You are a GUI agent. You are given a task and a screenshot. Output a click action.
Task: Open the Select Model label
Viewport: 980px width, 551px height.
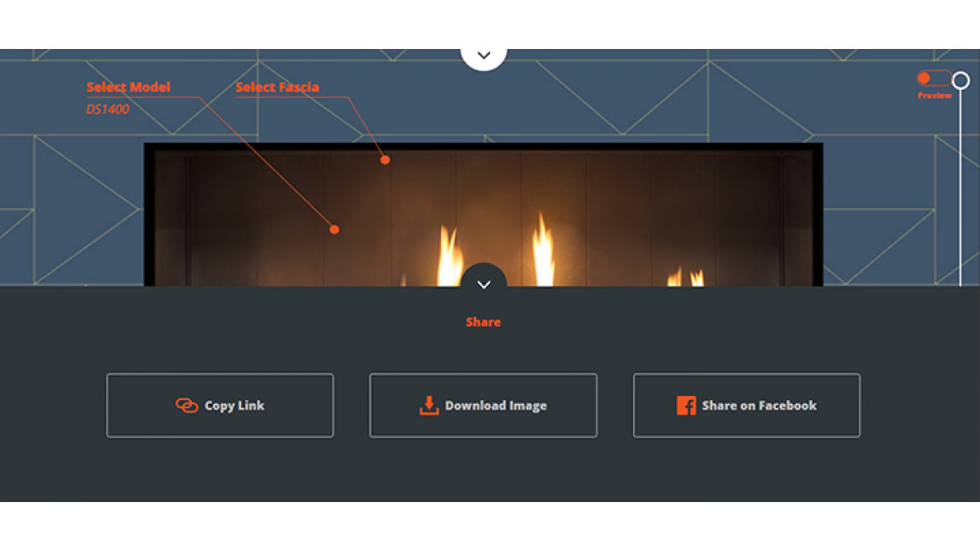128,87
